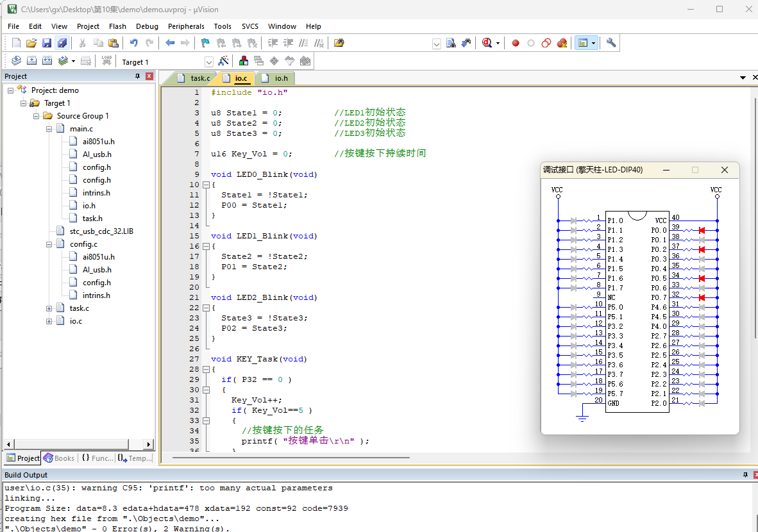Open Configuration wrench icon

click(611, 43)
